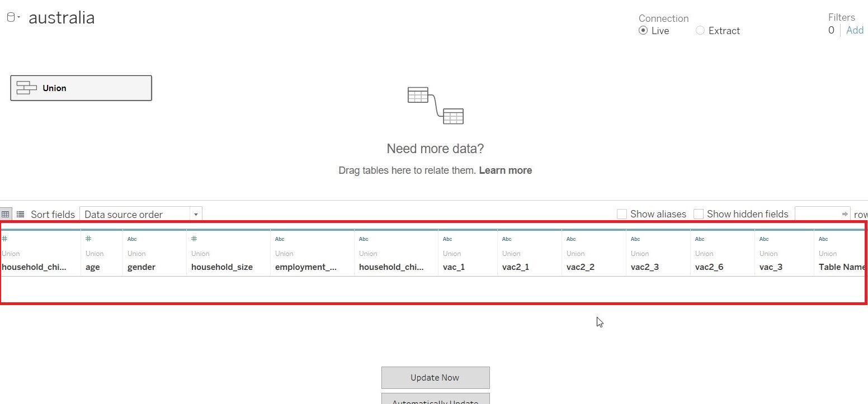Select the Extract connection option
Image resolution: width=868 pixels, height=404 pixels.
click(x=700, y=31)
